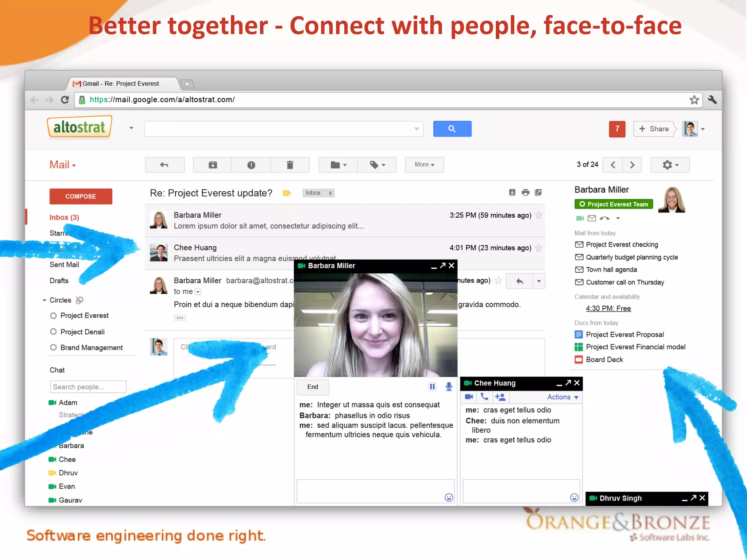Open Quarterly budget planning cycle mail

click(631, 257)
